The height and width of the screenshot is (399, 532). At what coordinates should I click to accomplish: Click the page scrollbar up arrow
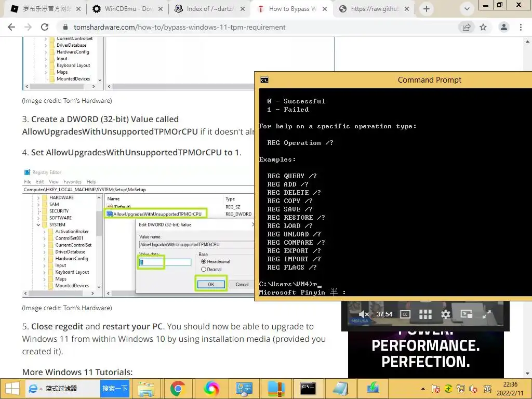click(x=528, y=42)
